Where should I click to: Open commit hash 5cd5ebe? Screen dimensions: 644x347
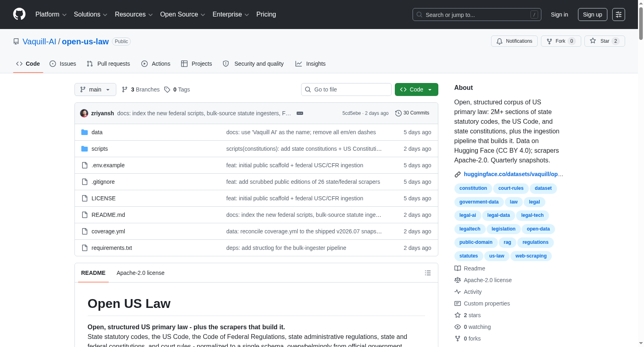point(352,113)
